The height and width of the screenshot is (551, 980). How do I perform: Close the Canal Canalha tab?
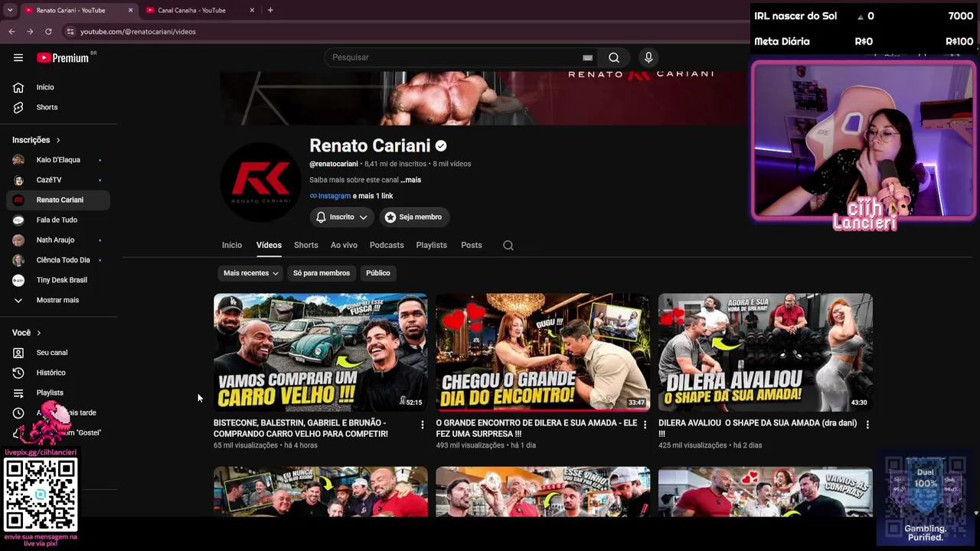pos(252,10)
